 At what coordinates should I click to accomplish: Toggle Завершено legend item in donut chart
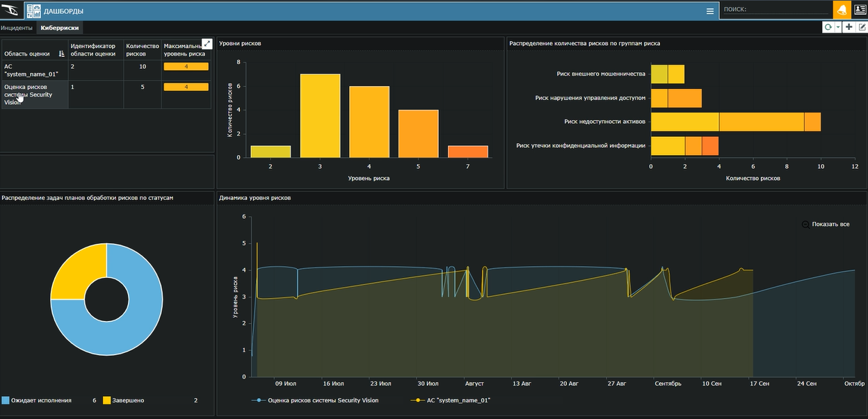[x=127, y=401]
